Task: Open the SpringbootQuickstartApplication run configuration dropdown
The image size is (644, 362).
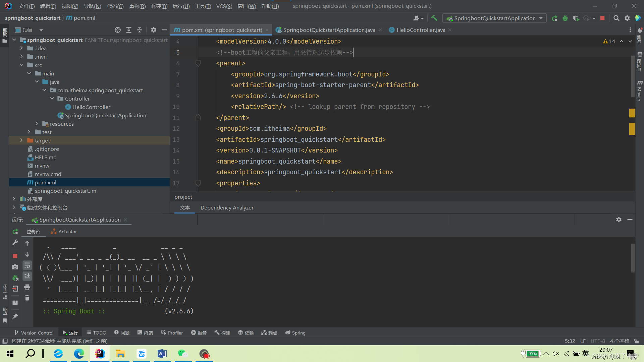Action: click(540, 18)
